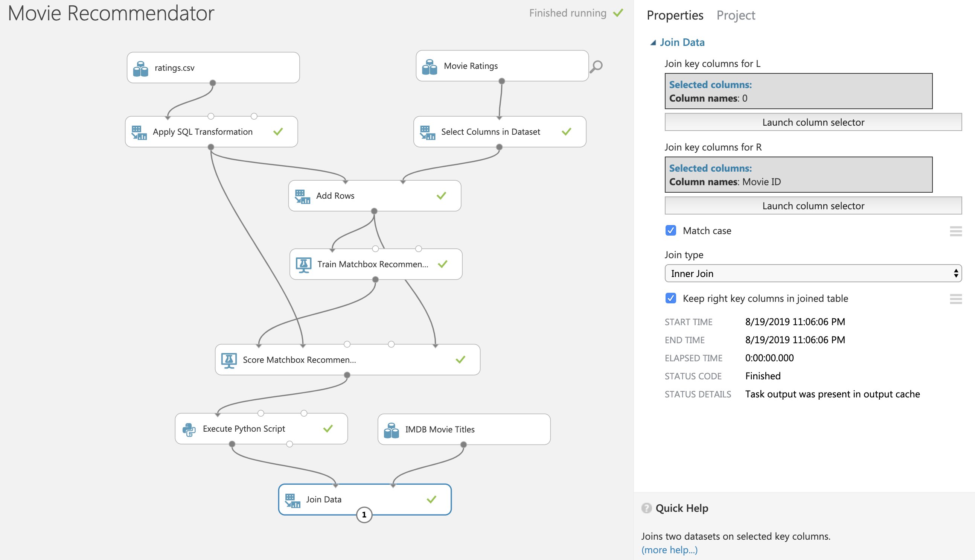Open the Join type dropdown
The width and height of the screenshot is (975, 560).
tap(813, 273)
